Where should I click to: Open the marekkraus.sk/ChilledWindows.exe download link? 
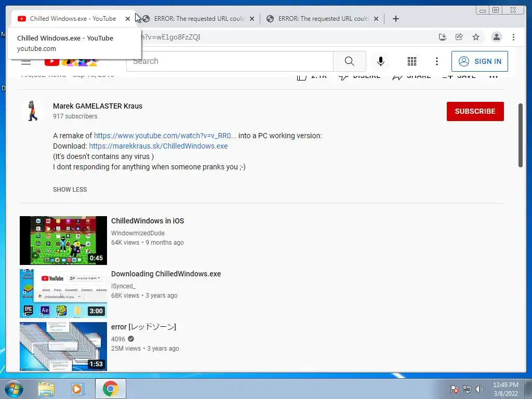tap(158, 146)
